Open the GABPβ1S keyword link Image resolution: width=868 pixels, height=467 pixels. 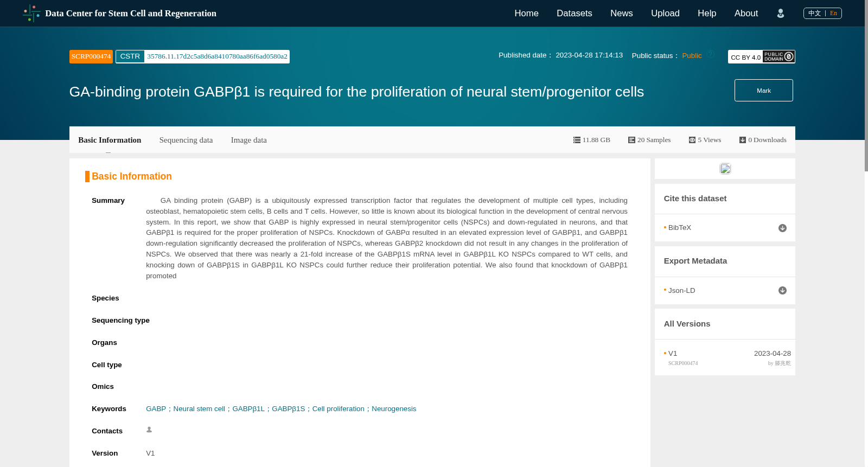288,409
